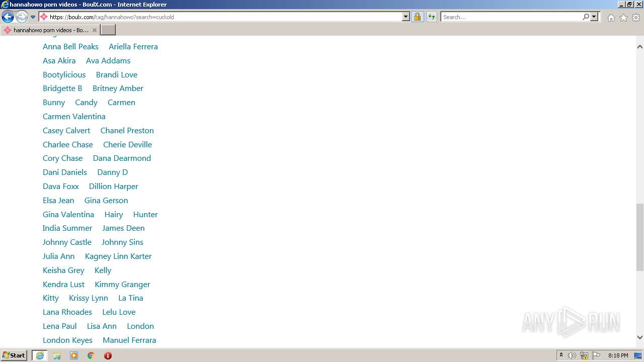Image resolution: width=644 pixels, height=362 pixels.
Task: Click the search magnifier icon
Action: point(586,17)
